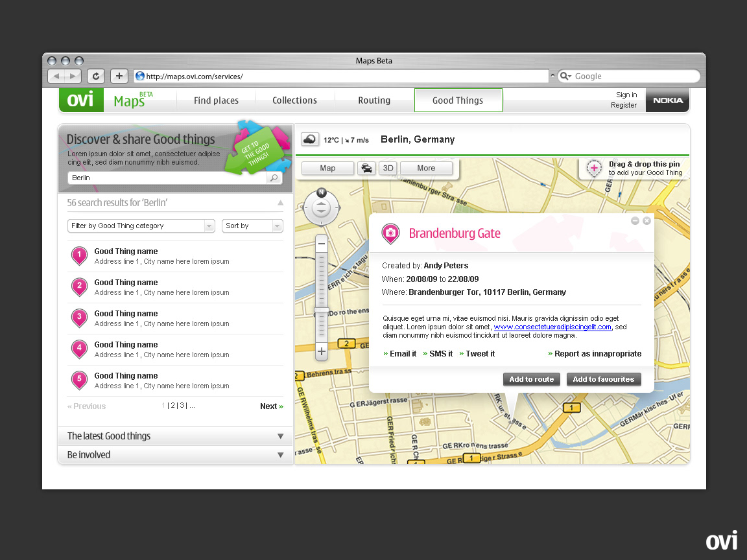Click the map zoom slider handle

322,311
